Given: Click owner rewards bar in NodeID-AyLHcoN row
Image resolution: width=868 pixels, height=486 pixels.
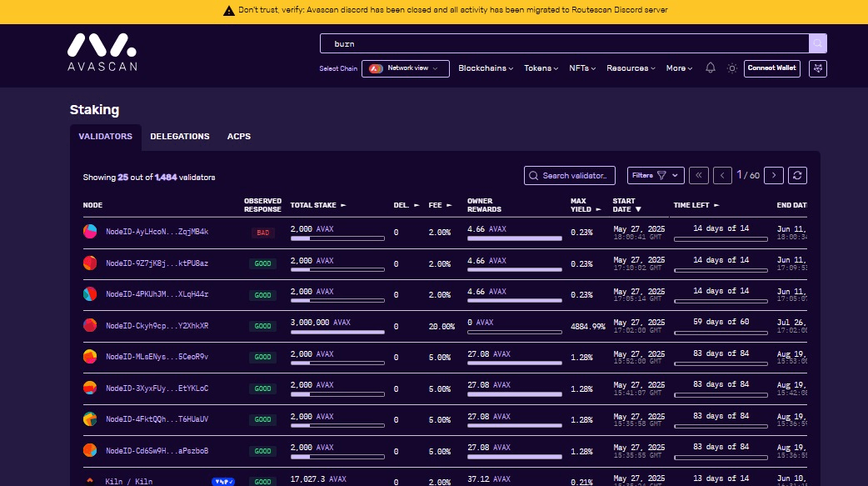Looking at the screenshot, I should (x=514, y=238).
